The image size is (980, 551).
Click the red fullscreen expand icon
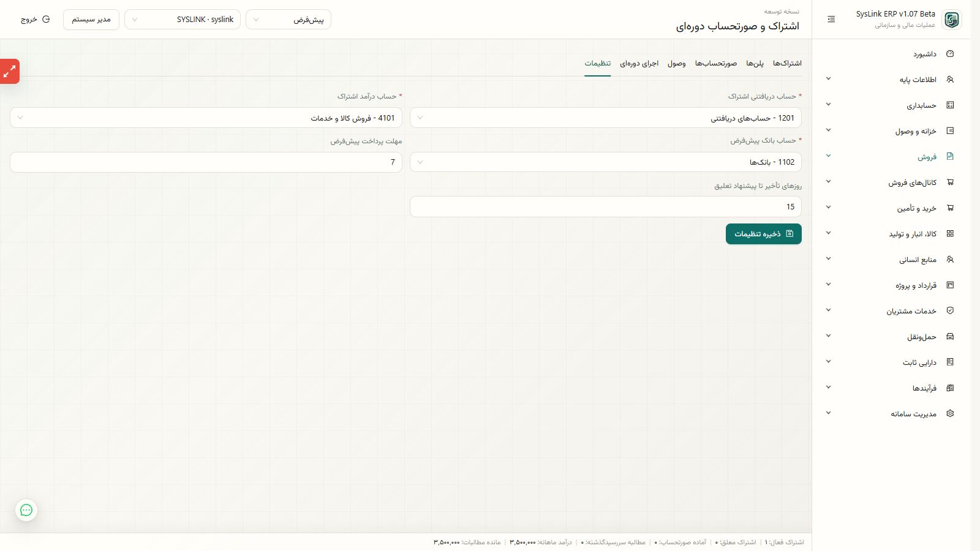pyautogui.click(x=9, y=72)
